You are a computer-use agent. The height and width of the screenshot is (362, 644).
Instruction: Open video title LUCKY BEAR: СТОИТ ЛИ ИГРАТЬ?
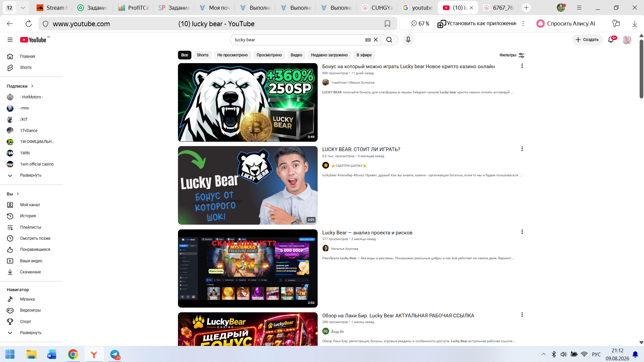[361, 149]
